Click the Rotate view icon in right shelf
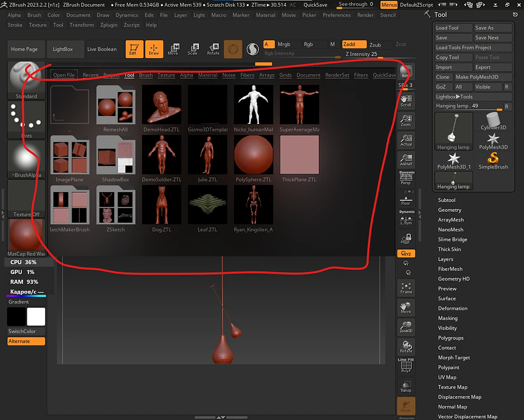Screen dimensions: 524x420 pyautogui.click(x=406, y=347)
